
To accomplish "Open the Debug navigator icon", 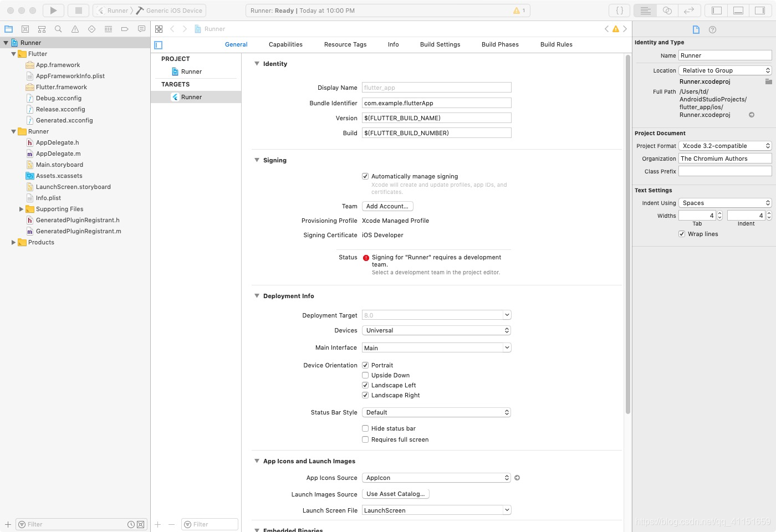I will tap(108, 29).
